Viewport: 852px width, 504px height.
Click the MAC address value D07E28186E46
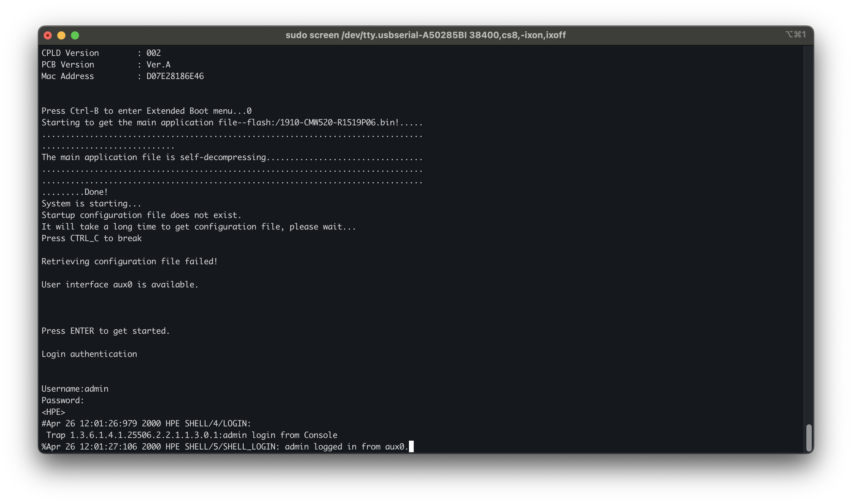(175, 76)
